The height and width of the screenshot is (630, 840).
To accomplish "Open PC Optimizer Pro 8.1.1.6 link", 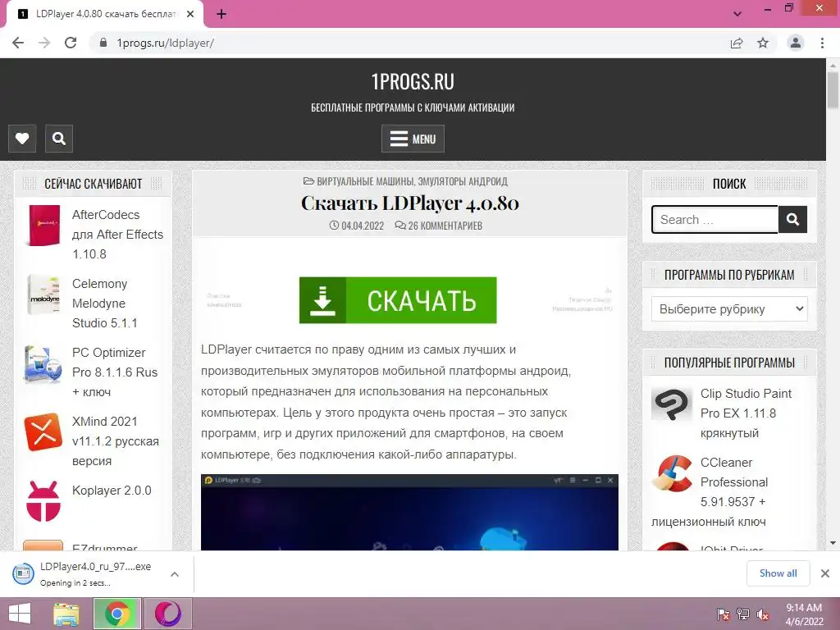I will coord(115,372).
